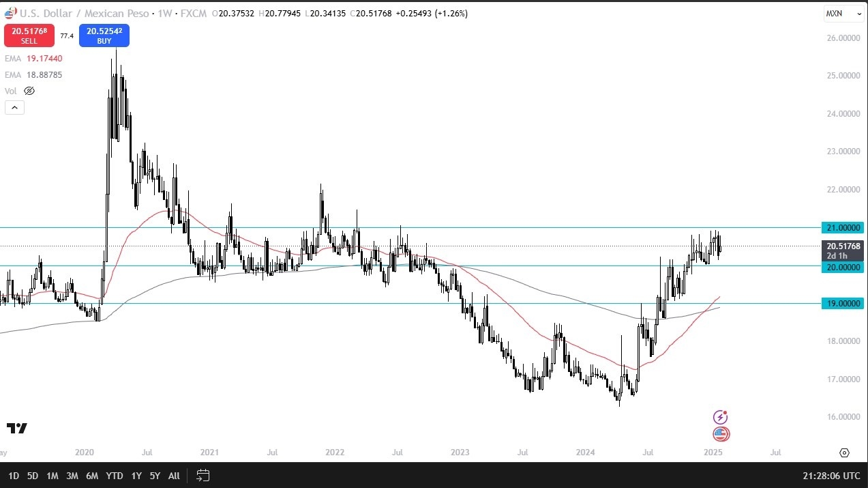Viewport: 868px width, 488px height.
Task: Switch to the YTD range
Action: [x=114, y=476]
